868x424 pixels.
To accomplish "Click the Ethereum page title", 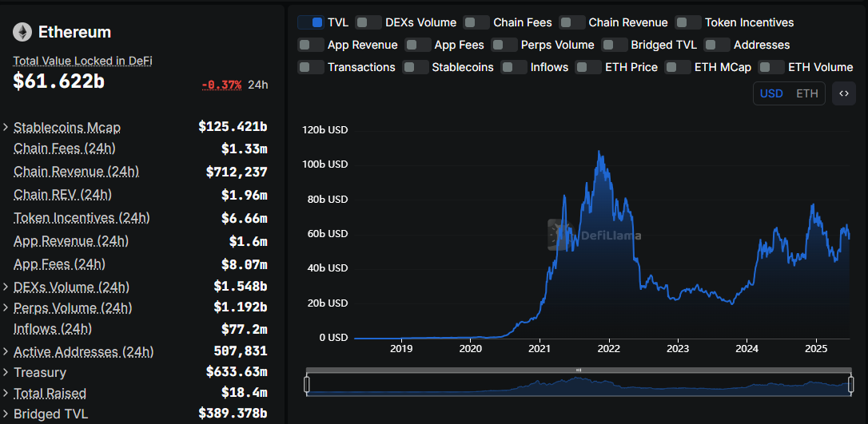I will tap(75, 32).
